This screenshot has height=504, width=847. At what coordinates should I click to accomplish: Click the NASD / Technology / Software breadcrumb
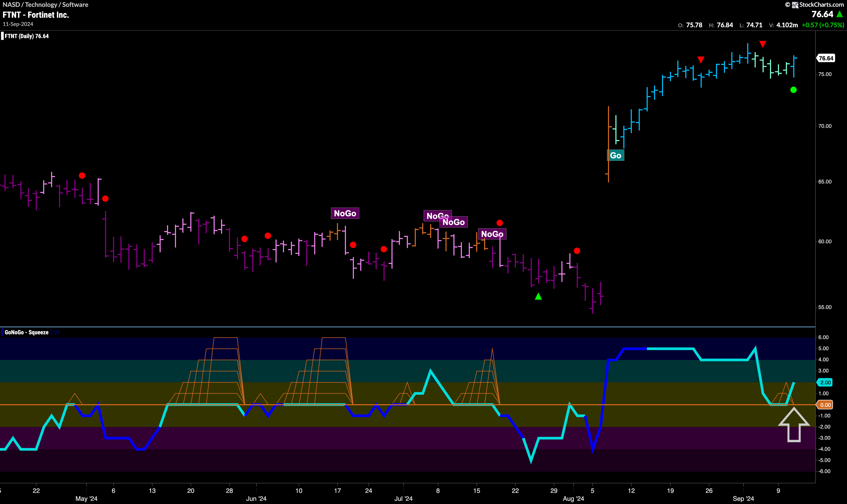[46, 4]
